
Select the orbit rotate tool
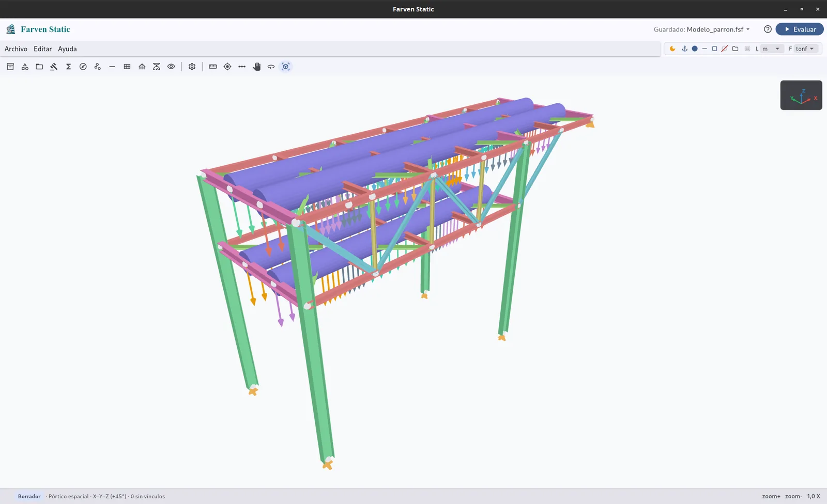pos(271,67)
